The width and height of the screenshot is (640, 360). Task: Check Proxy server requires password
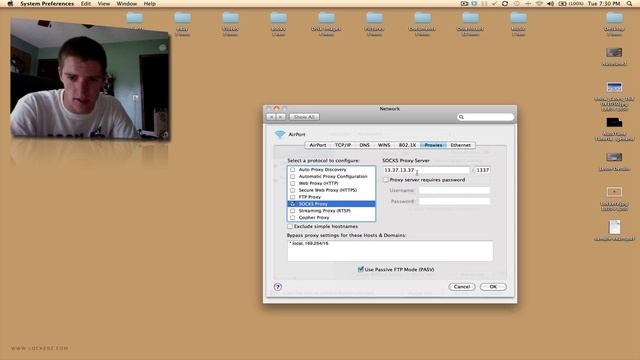click(x=386, y=180)
